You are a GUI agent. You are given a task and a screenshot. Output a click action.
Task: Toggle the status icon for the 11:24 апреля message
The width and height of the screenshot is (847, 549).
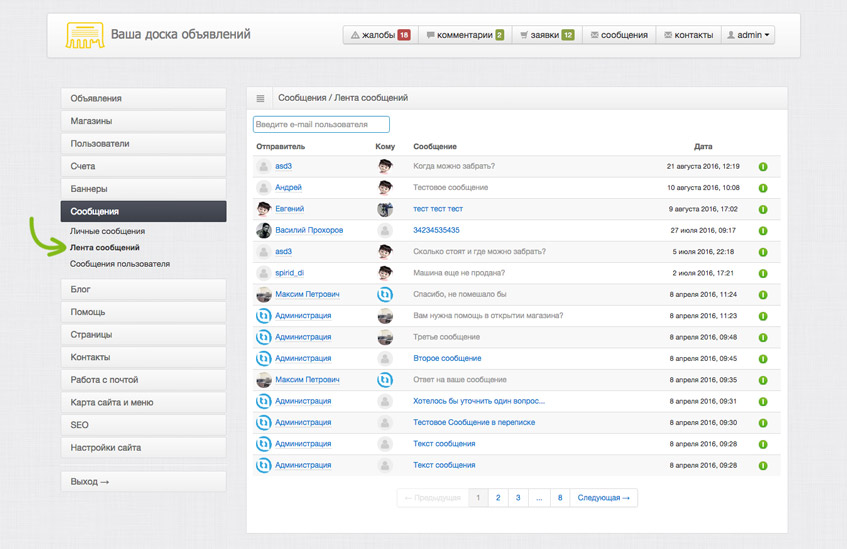763,295
